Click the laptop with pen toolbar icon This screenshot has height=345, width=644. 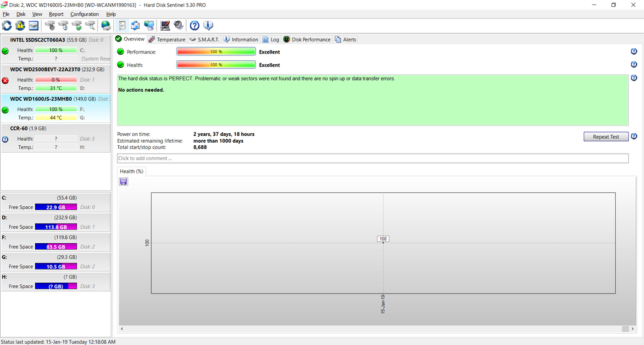[165, 25]
